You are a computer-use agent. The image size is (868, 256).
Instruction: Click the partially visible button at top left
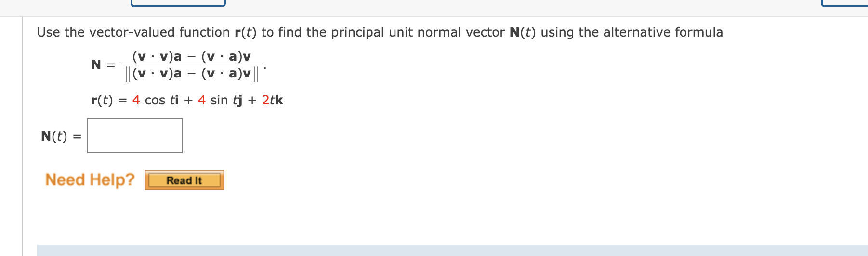click(x=178, y=3)
